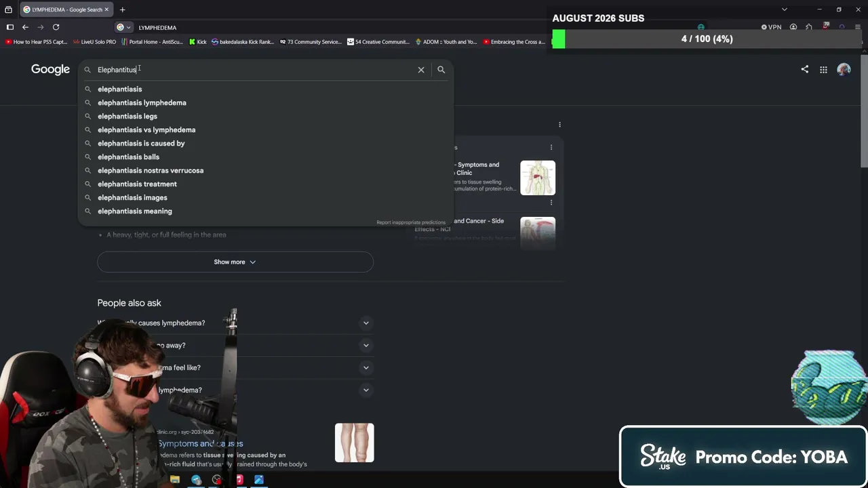Open the tab search chevron in the title bar
Screen dimensions: 868x488
pyautogui.click(x=785, y=9)
